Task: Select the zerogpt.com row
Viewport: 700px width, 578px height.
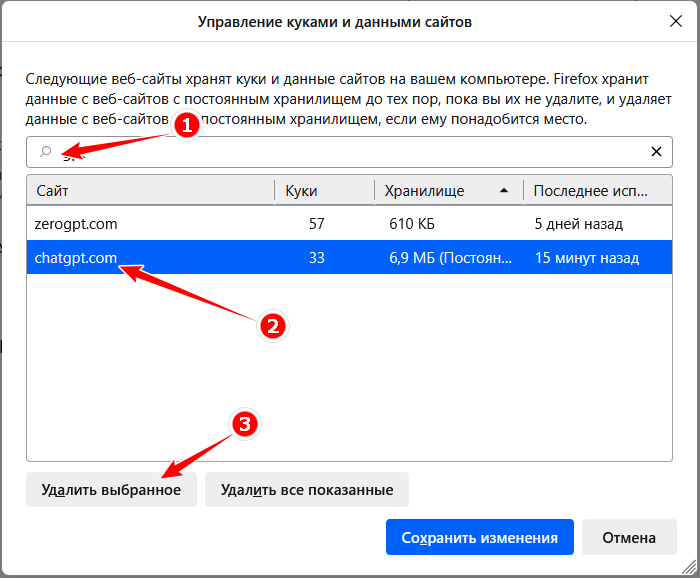Action: [350, 223]
